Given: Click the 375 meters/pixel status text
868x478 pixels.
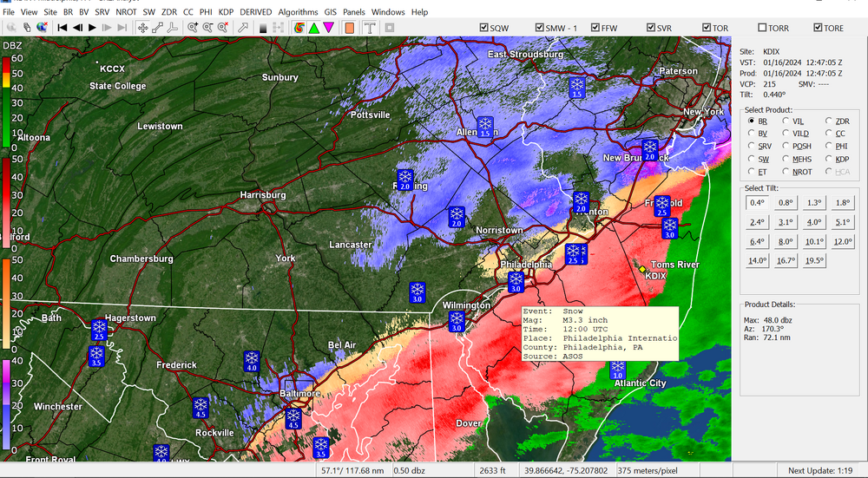Looking at the screenshot, I should point(647,471).
